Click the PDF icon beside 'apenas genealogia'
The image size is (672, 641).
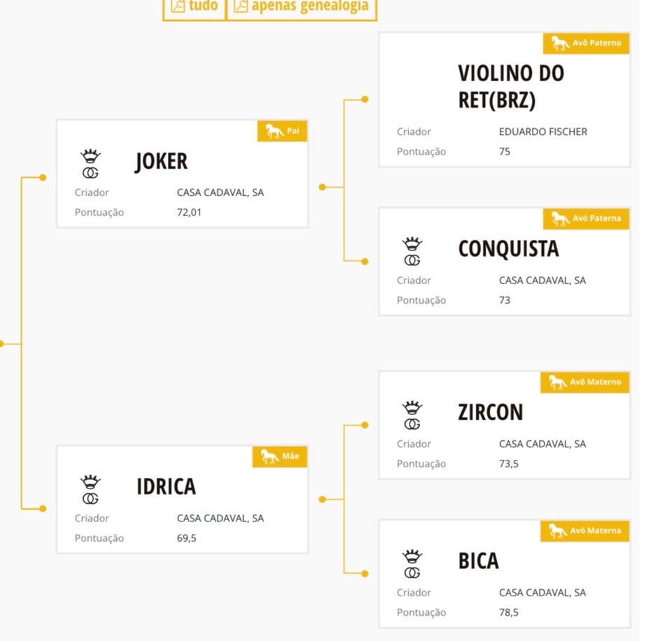tap(241, 6)
